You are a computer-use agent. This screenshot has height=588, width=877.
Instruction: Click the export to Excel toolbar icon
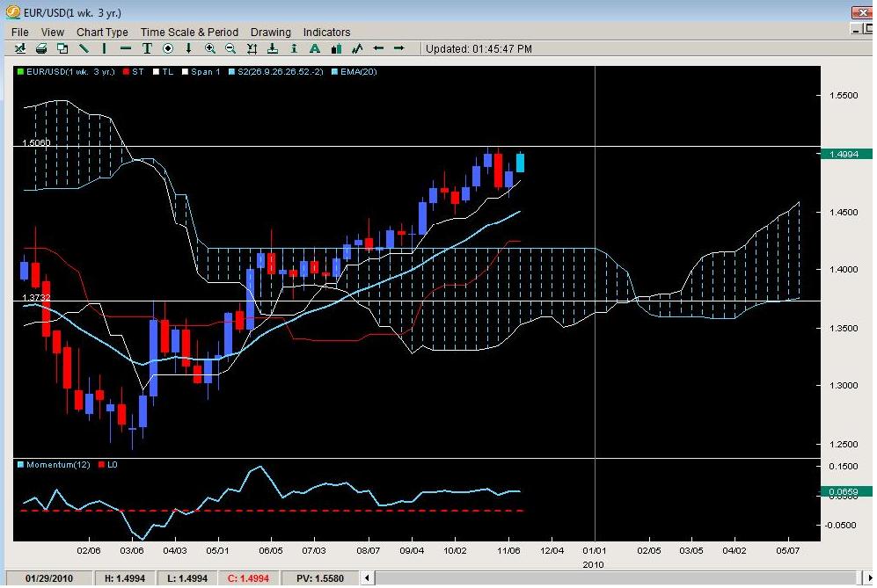coord(20,48)
